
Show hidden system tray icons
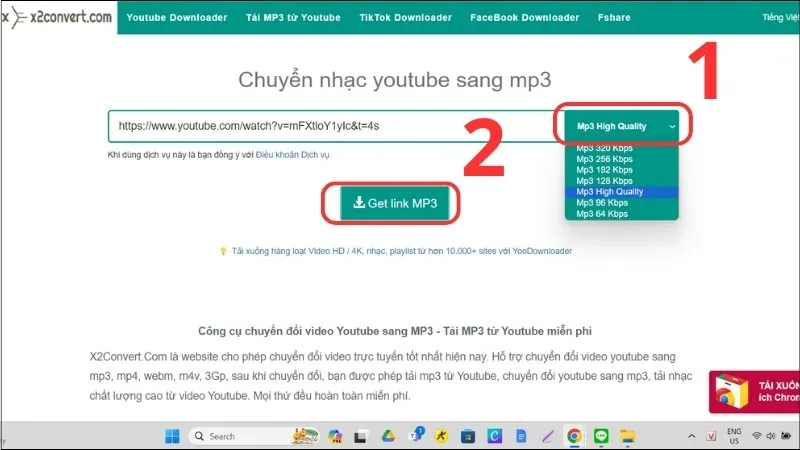pos(691,436)
